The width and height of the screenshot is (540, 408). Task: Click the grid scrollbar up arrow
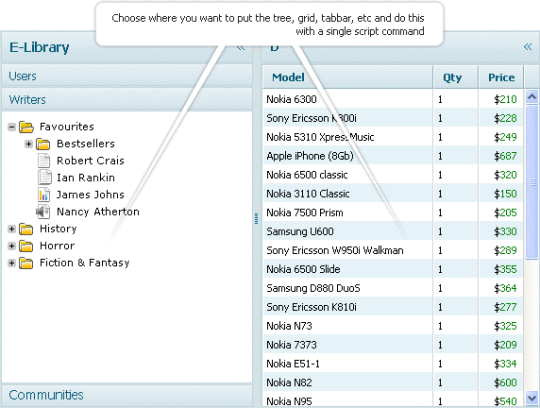[x=532, y=97]
